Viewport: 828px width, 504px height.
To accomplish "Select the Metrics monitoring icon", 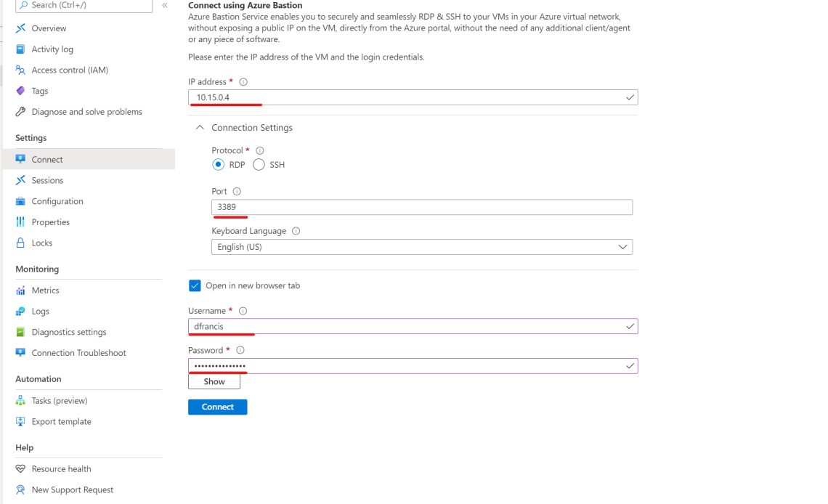I will click(x=20, y=290).
